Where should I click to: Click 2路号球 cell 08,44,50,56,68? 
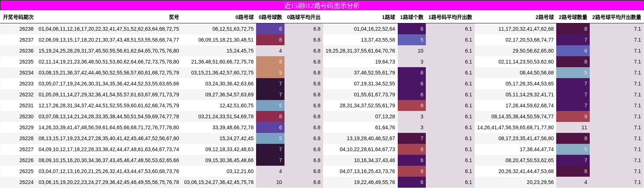tap(537, 73)
